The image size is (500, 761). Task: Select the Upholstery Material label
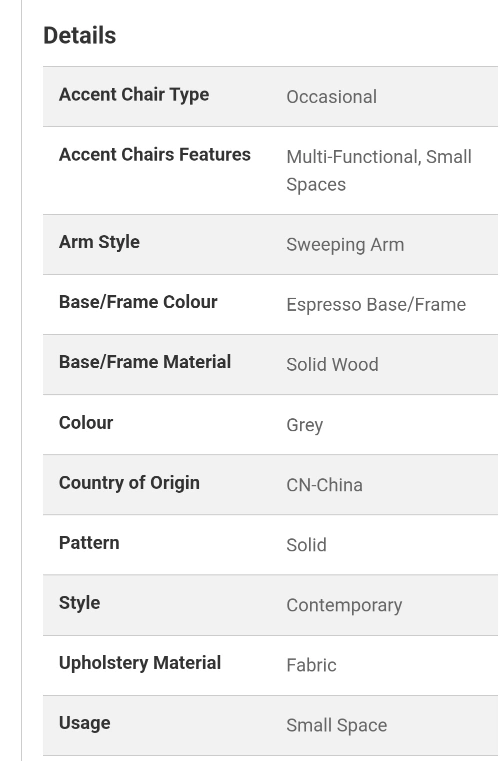(x=140, y=663)
